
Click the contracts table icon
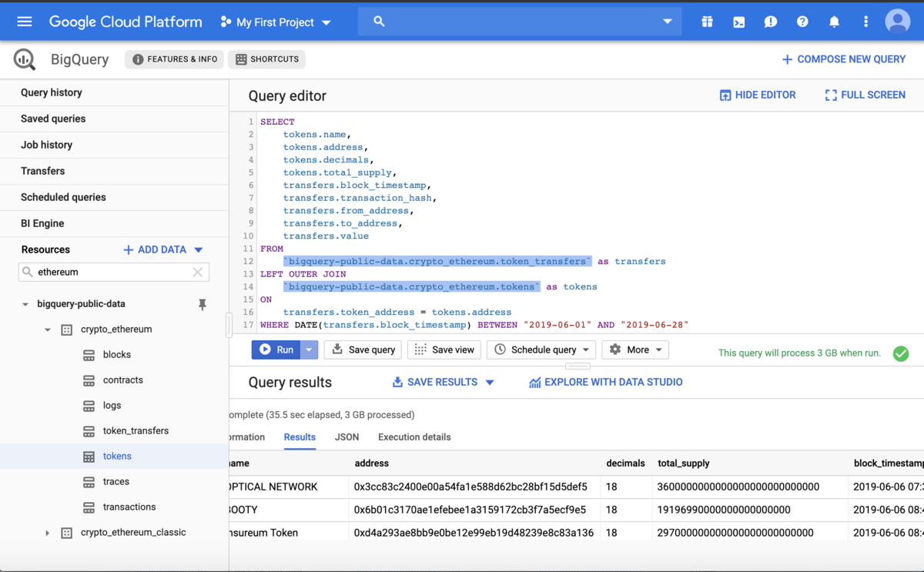coord(89,380)
